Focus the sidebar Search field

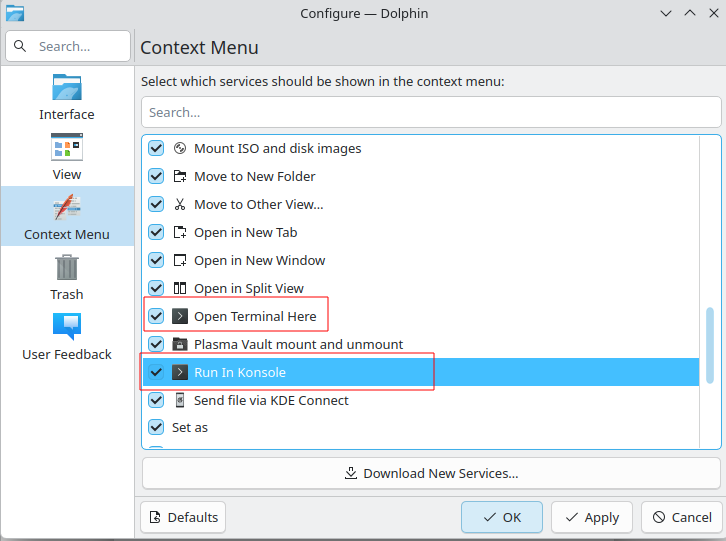pos(68,46)
